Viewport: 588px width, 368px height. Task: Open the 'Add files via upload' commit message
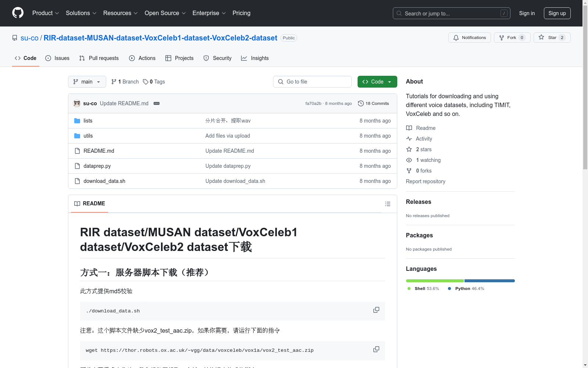click(x=227, y=136)
